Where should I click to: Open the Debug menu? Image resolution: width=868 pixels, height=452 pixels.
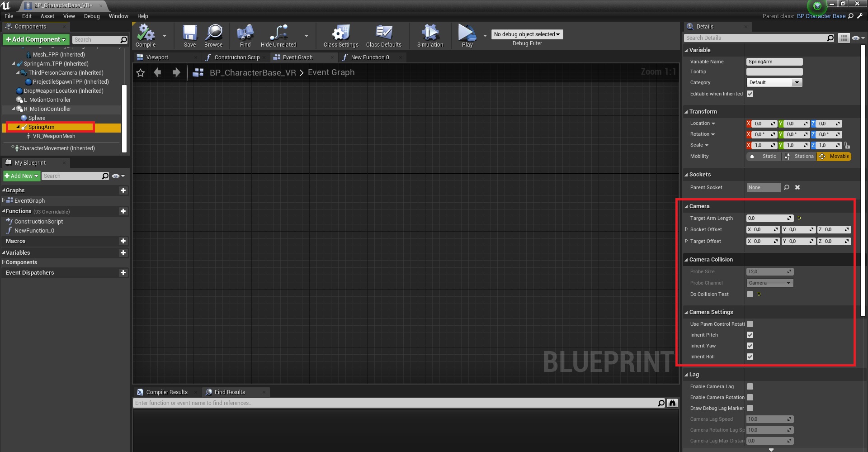pyautogui.click(x=92, y=16)
